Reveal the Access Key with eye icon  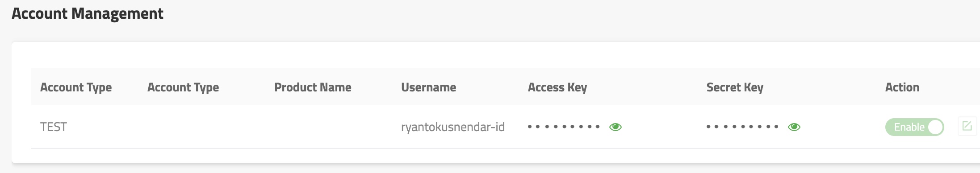[x=616, y=127]
